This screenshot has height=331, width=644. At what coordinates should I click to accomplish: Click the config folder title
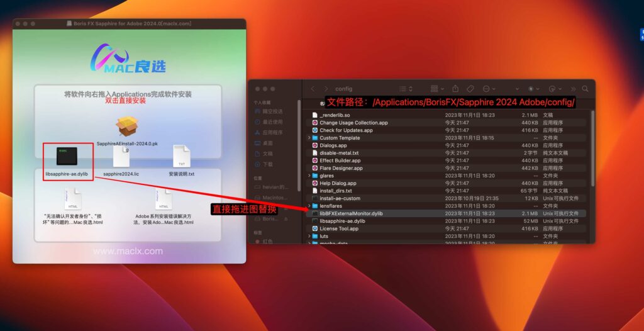tap(343, 89)
